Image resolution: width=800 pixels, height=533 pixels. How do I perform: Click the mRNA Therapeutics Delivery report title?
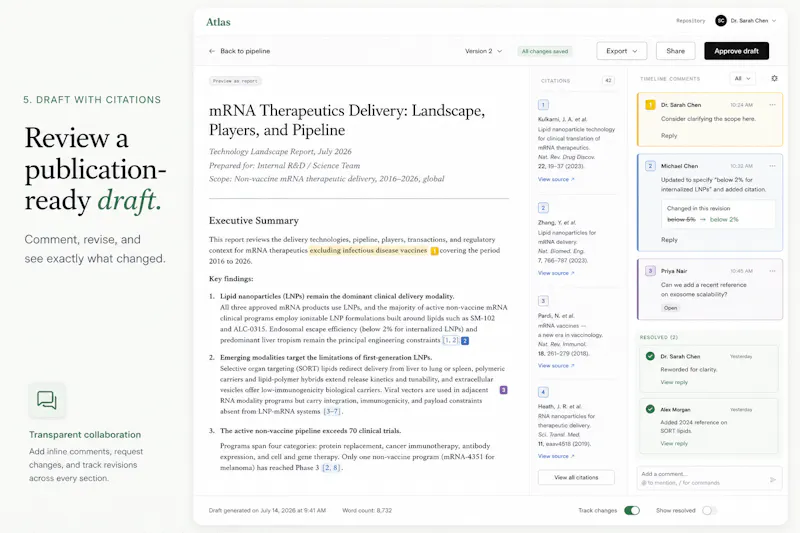click(x=347, y=120)
